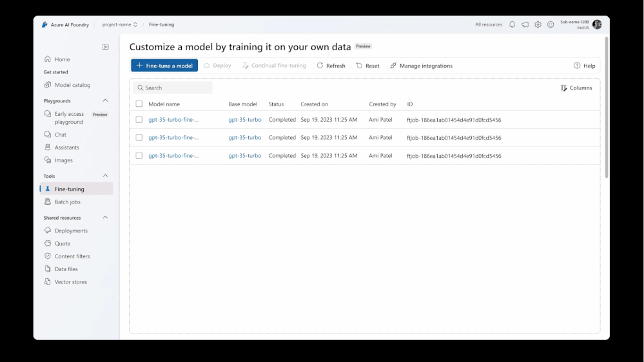Collapse the Playgrounds section chevron
644x362 pixels.
point(105,100)
